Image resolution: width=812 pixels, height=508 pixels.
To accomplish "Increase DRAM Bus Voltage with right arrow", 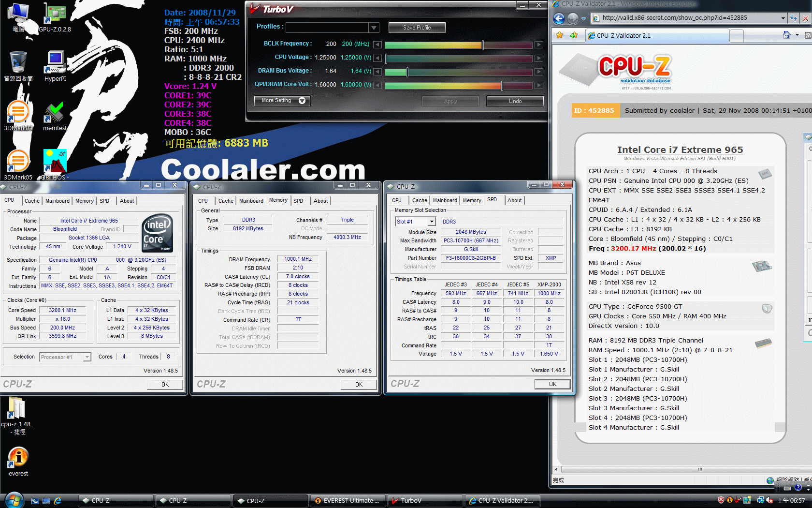I will point(538,72).
